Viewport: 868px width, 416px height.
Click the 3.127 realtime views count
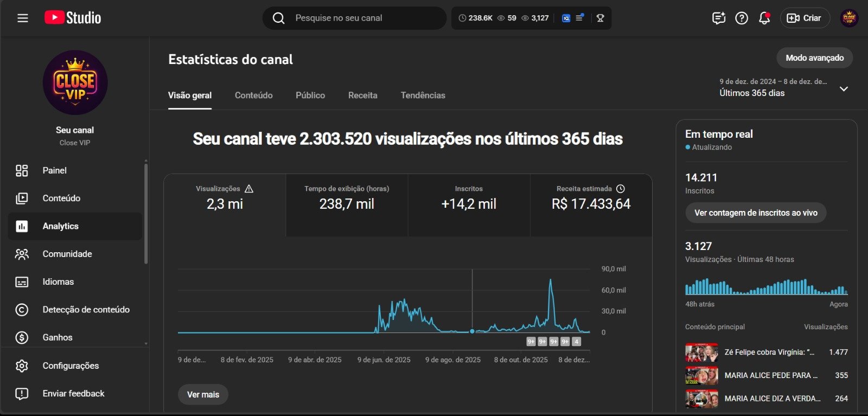tap(699, 246)
